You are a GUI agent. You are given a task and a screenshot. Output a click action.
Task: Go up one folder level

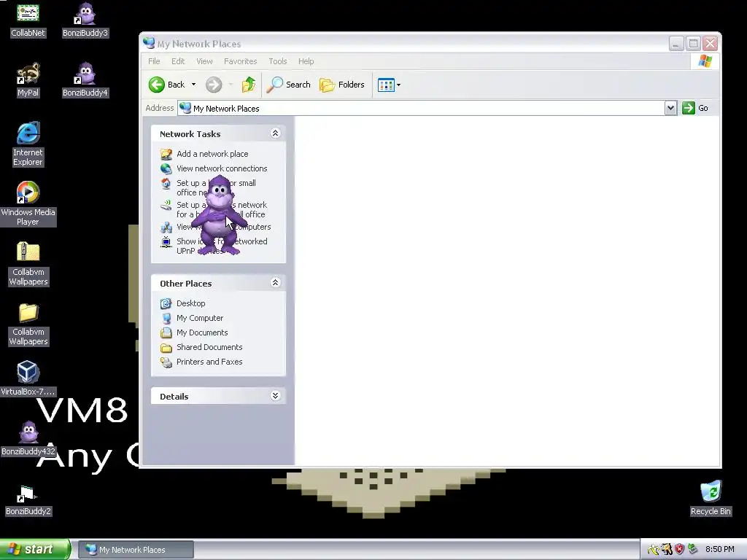tap(248, 85)
